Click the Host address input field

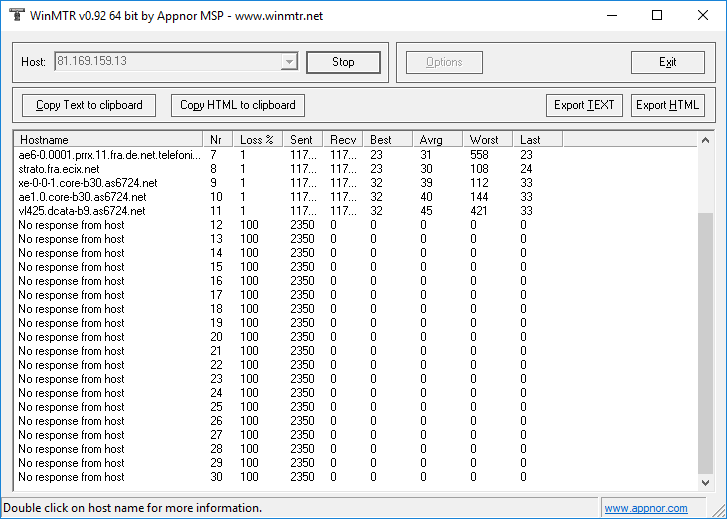(167, 62)
